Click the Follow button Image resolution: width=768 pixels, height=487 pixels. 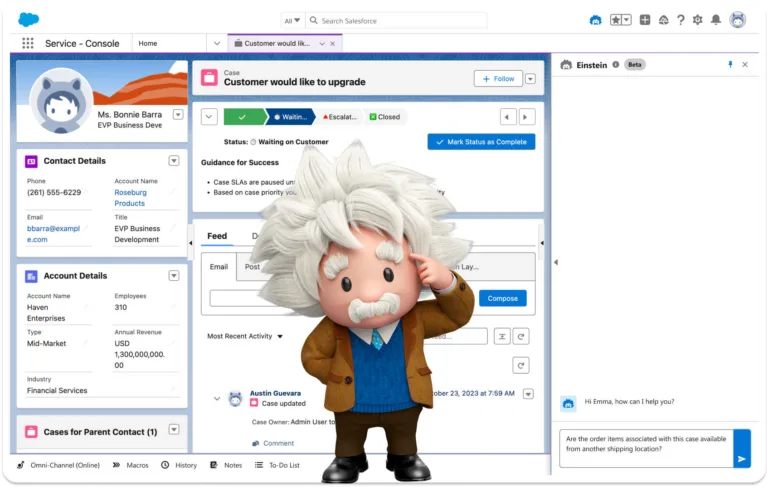pyautogui.click(x=498, y=79)
